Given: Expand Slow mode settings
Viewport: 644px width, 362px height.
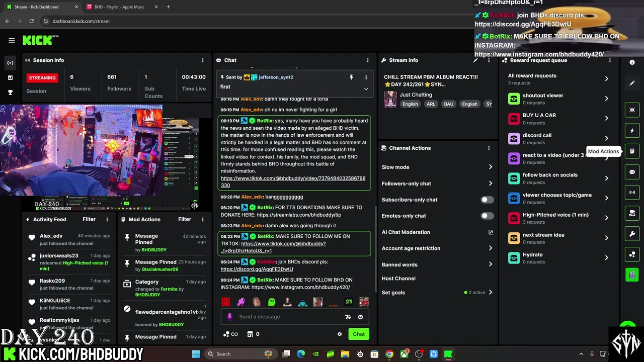Looking at the screenshot, I should click(491, 167).
